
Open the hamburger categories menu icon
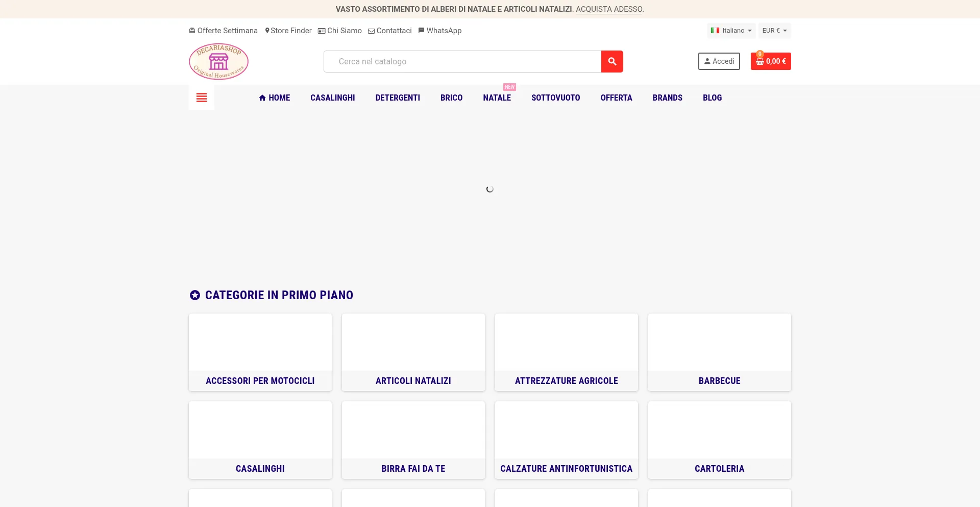coord(202,98)
